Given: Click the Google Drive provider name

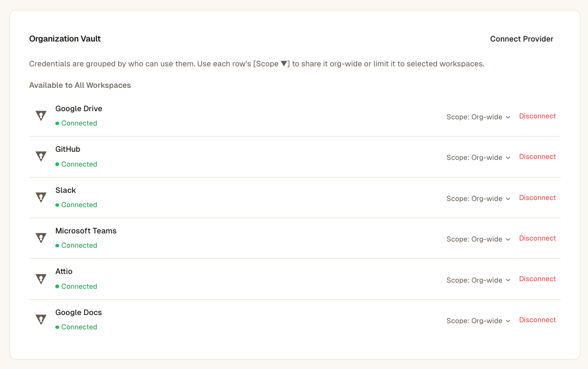Looking at the screenshot, I should 79,109.
